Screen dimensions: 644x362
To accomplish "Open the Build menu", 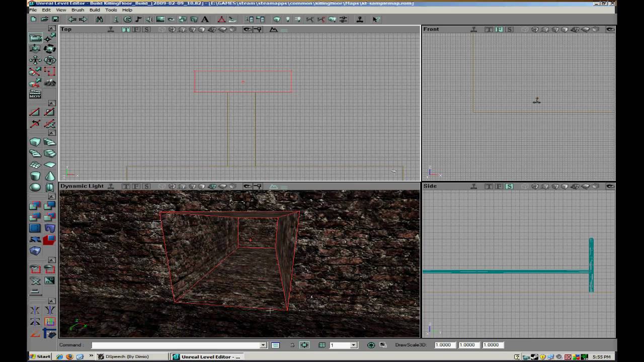I will tap(95, 10).
